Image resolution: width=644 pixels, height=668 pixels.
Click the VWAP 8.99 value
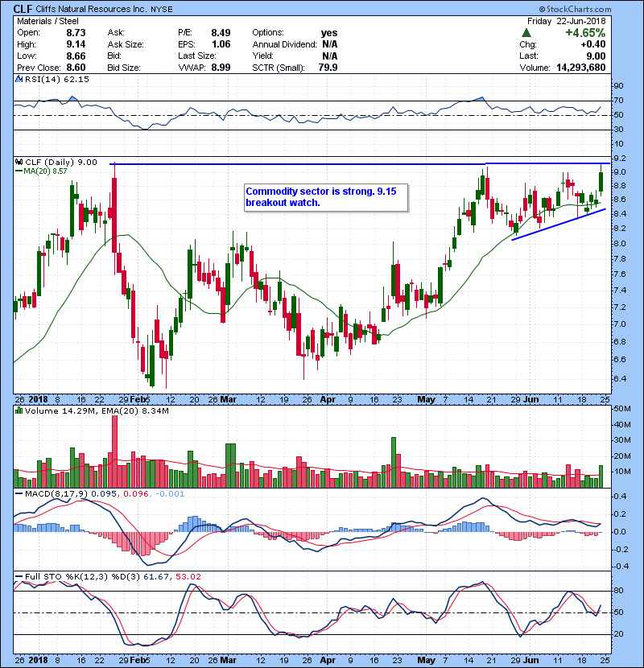pyautogui.click(x=221, y=68)
